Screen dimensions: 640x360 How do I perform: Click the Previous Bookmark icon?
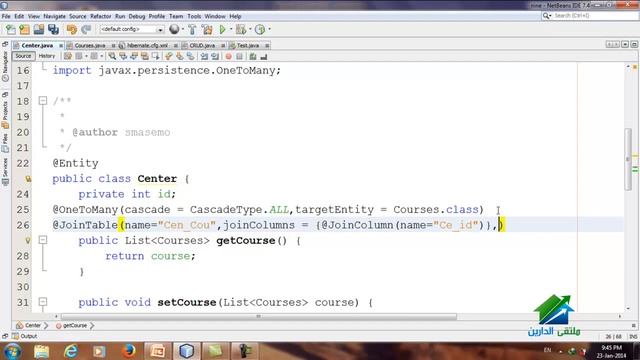pos(169,56)
